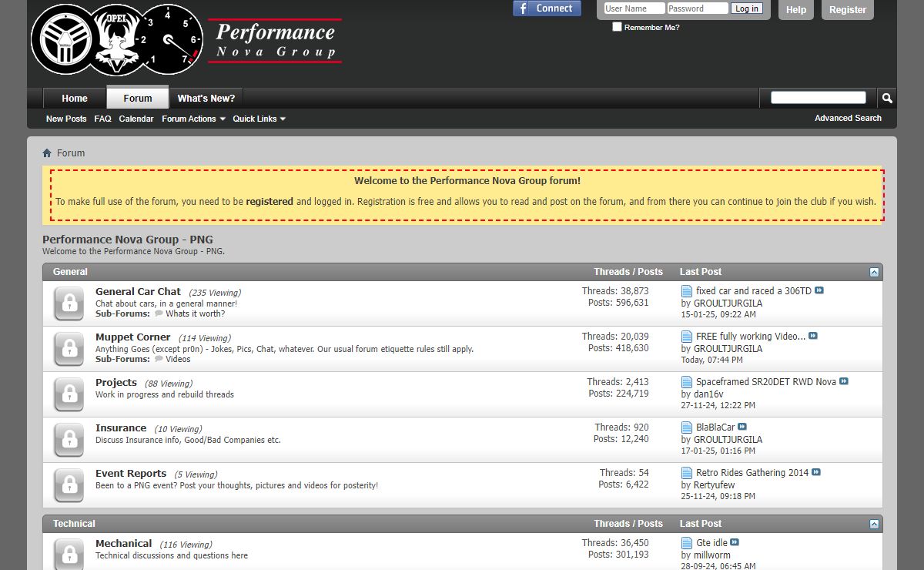Click General Car Chat forum lock icon
This screenshot has height=570, width=924.
[x=69, y=303]
